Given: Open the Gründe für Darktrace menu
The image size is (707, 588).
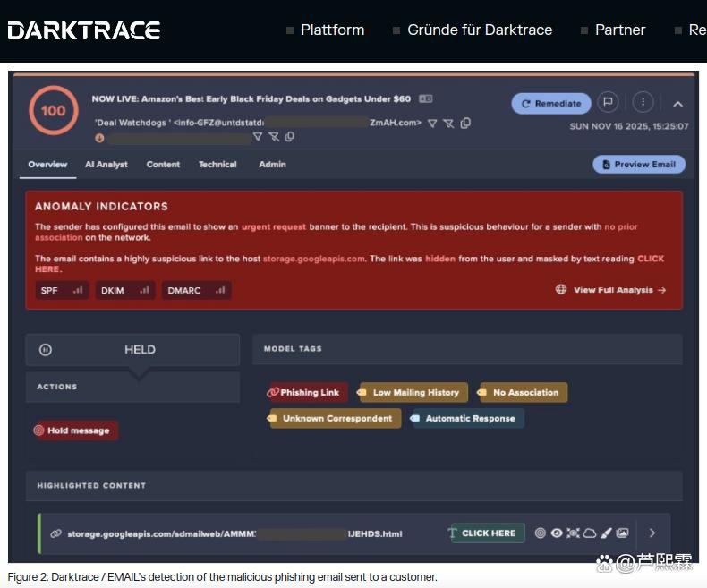Looking at the screenshot, I should (x=480, y=30).
